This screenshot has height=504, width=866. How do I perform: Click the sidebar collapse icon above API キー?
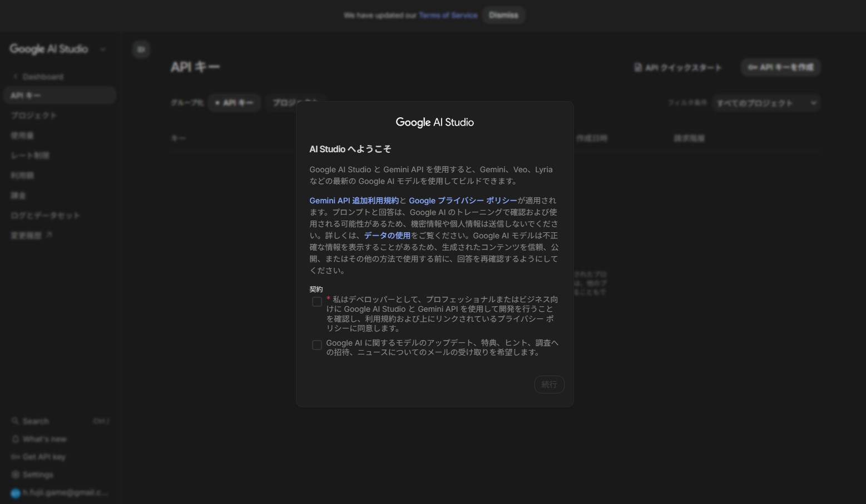141,49
